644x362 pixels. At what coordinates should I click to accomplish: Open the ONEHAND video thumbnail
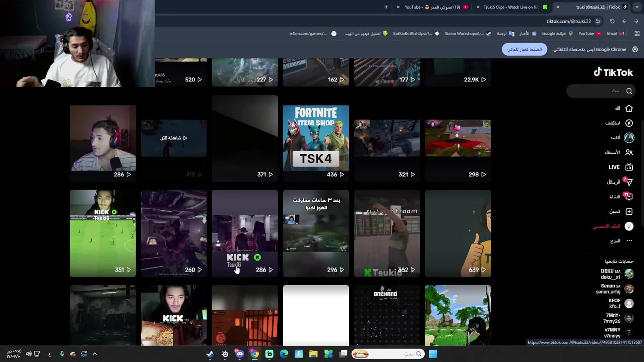[386, 315]
